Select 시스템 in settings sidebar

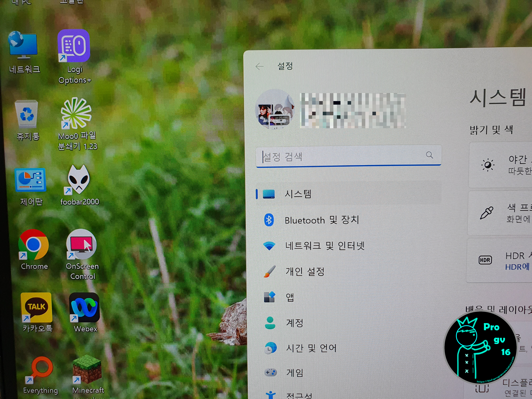[298, 194]
